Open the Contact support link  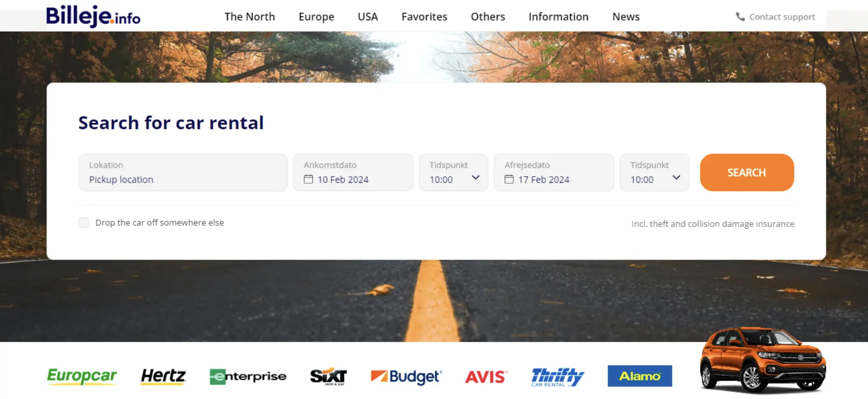coord(782,17)
